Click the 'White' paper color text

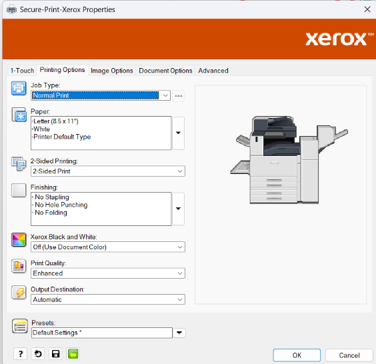pyautogui.click(x=41, y=129)
